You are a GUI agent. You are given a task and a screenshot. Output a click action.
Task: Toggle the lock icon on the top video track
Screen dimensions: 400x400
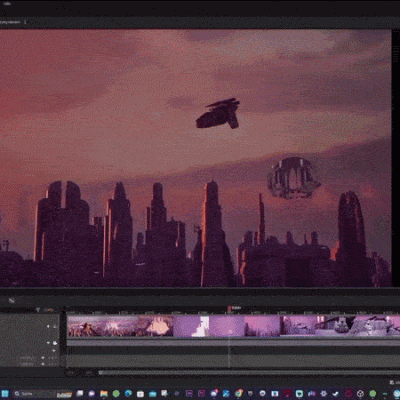pos(55,326)
